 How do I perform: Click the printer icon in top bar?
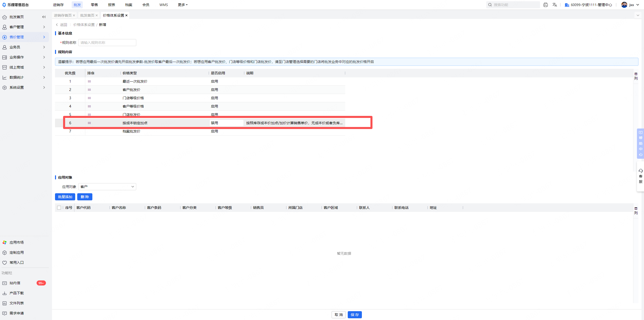click(545, 5)
